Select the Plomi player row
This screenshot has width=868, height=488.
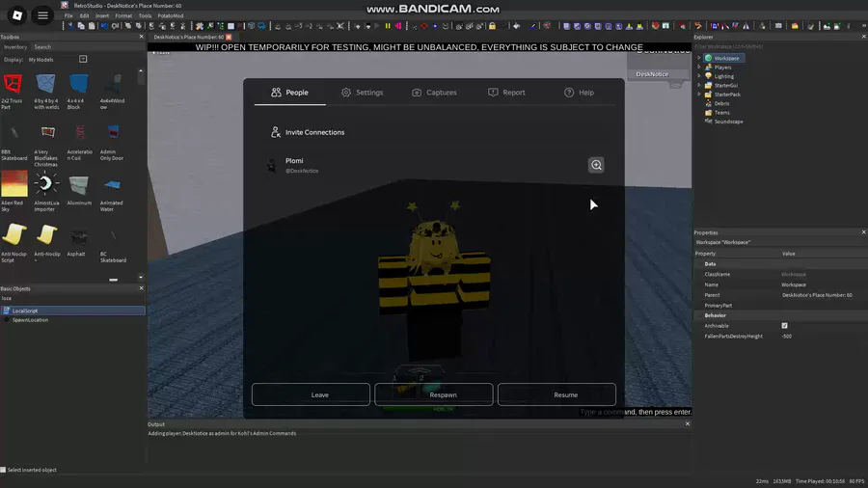coord(434,165)
